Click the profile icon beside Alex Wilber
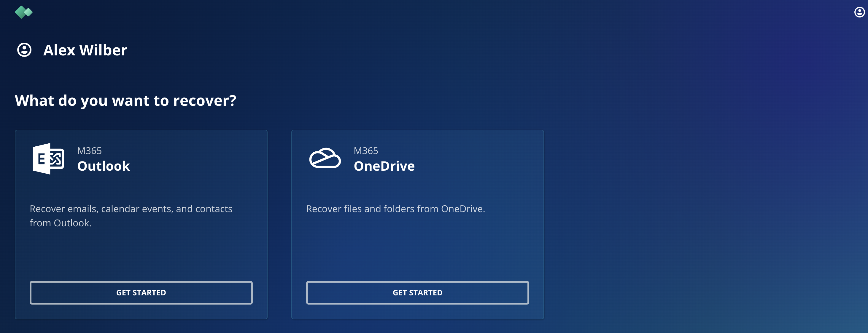This screenshot has height=333, width=868. [24, 50]
